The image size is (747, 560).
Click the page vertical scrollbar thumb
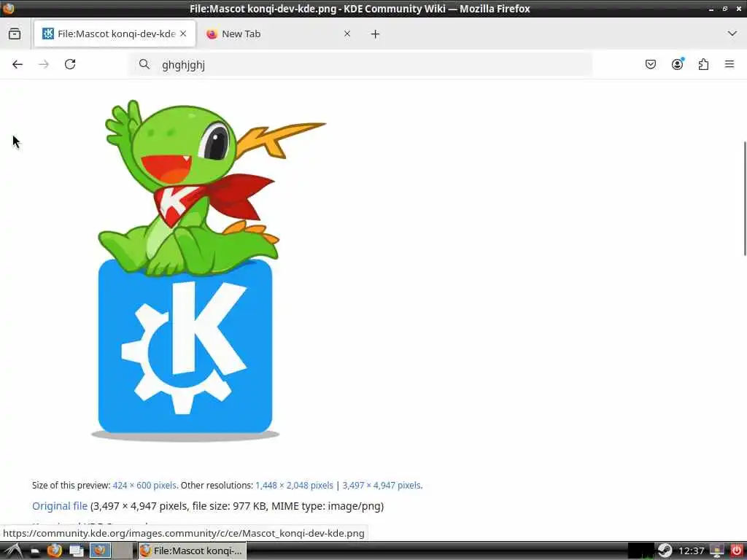pos(743,199)
